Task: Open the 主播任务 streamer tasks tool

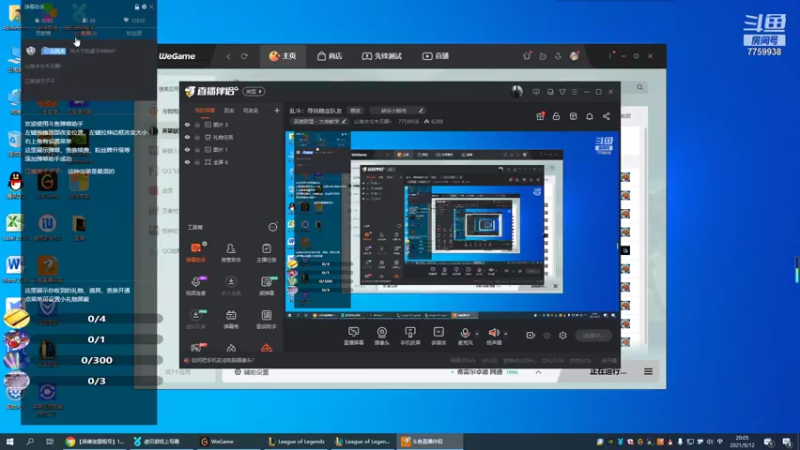Action: coord(266,253)
